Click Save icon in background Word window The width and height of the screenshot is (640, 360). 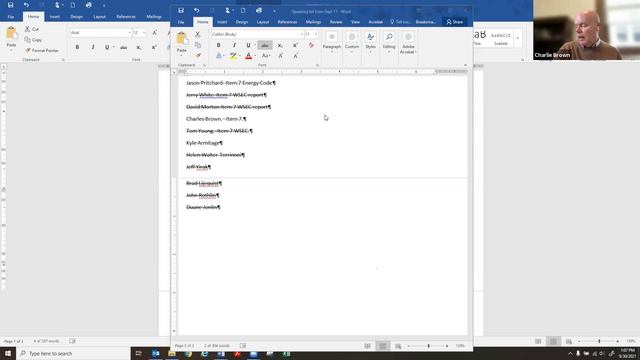pyautogui.click(x=11, y=5)
